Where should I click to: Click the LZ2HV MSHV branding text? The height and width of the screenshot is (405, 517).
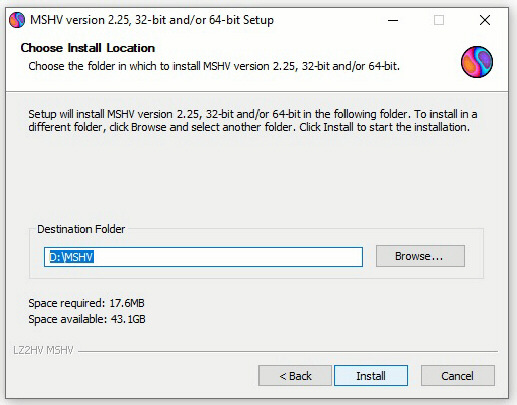43,350
